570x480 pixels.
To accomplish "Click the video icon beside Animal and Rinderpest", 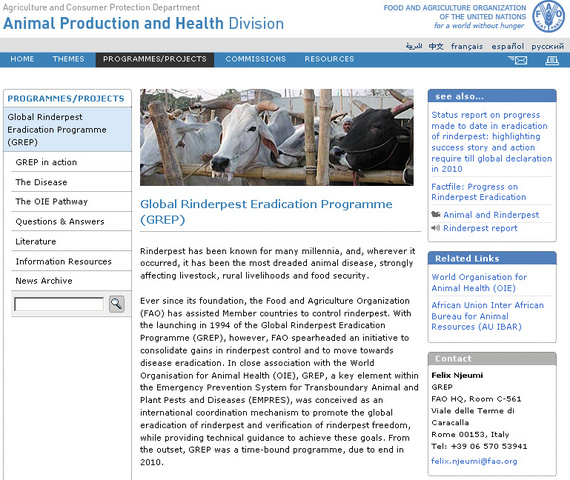I will click(x=435, y=215).
